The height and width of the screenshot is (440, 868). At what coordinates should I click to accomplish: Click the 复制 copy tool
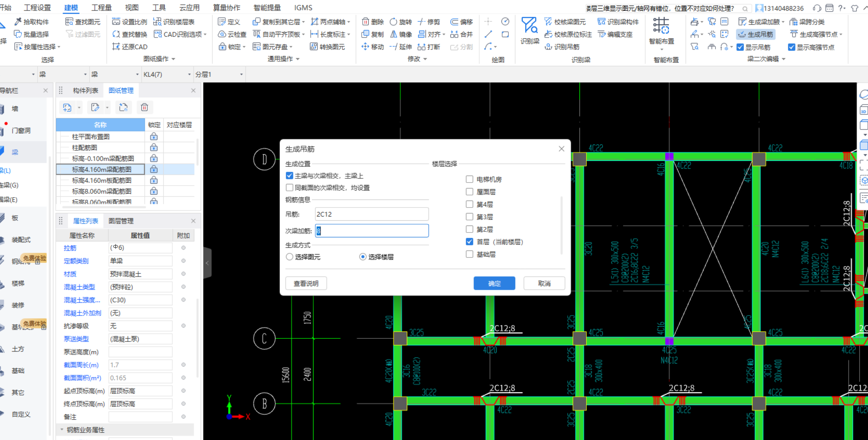point(373,34)
